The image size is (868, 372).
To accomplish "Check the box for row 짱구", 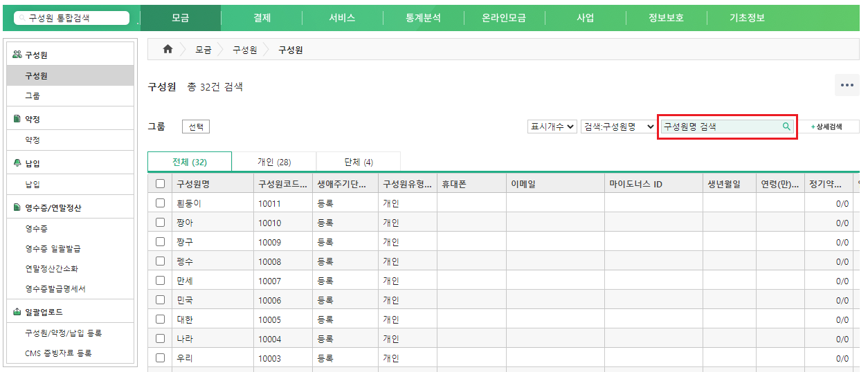I will pyautogui.click(x=161, y=242).
